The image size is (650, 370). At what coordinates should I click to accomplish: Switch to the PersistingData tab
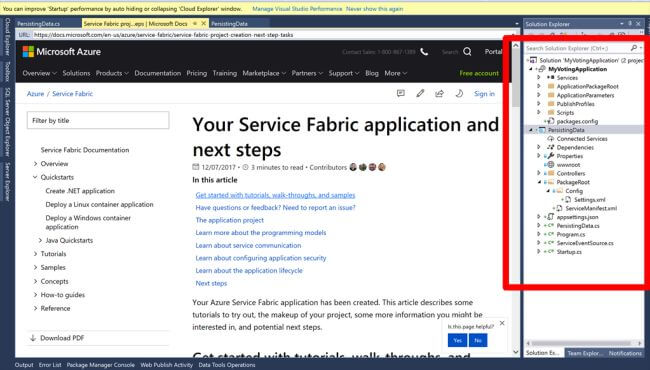click(230, 24)
